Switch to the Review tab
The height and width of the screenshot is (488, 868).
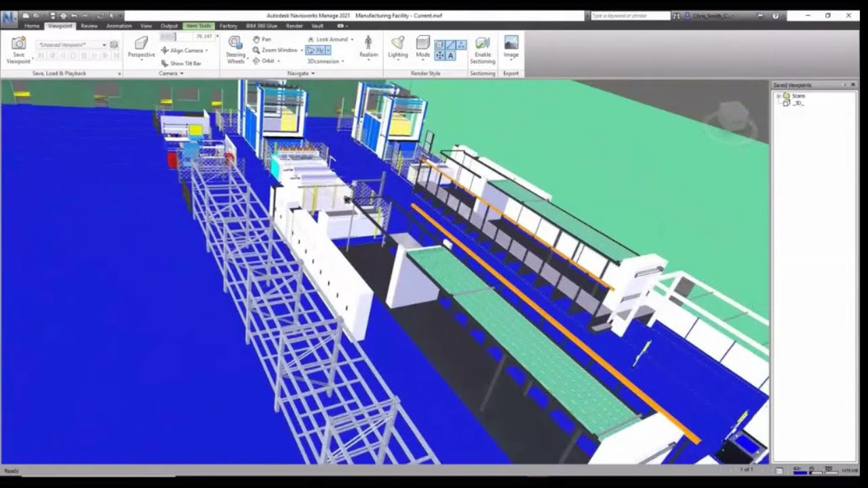[x=89, y=26]
